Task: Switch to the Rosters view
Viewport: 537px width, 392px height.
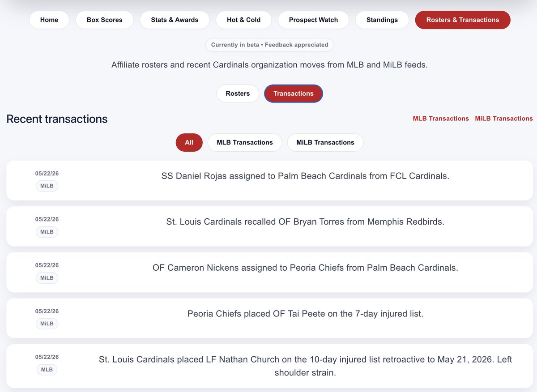Action: pos(238,94)
